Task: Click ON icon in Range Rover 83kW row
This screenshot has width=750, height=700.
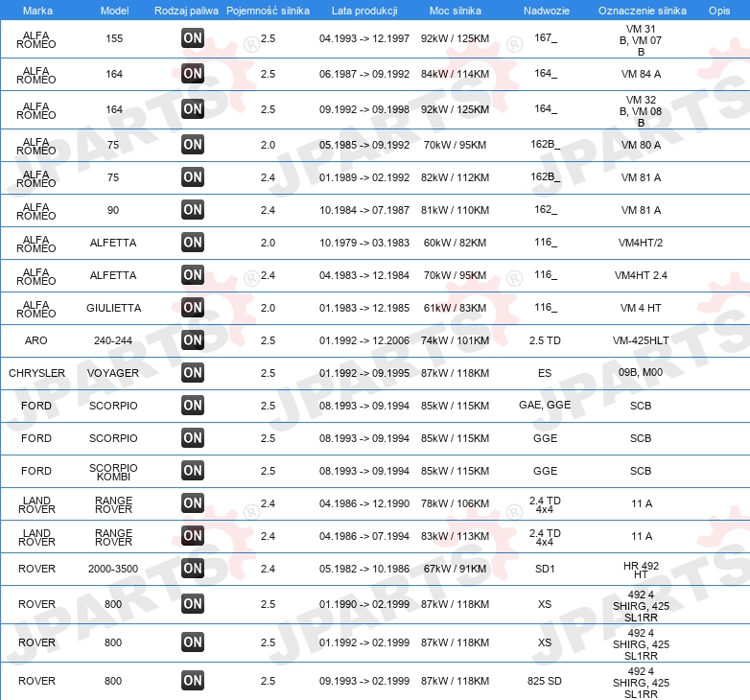Action: [x=193, y=535]
